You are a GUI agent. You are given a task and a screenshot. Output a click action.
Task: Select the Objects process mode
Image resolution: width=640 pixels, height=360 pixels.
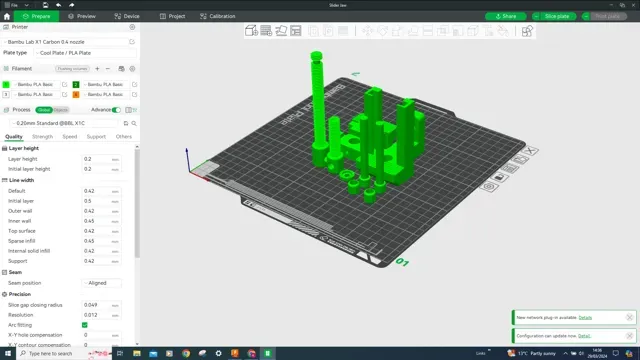[x=61, y=110]
